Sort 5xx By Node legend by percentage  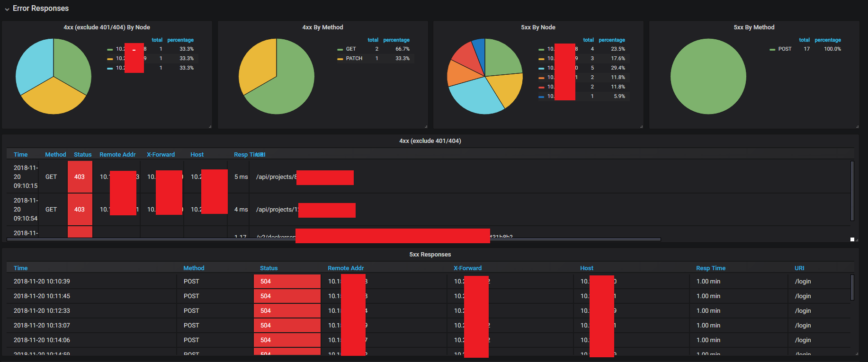[611, 40]
